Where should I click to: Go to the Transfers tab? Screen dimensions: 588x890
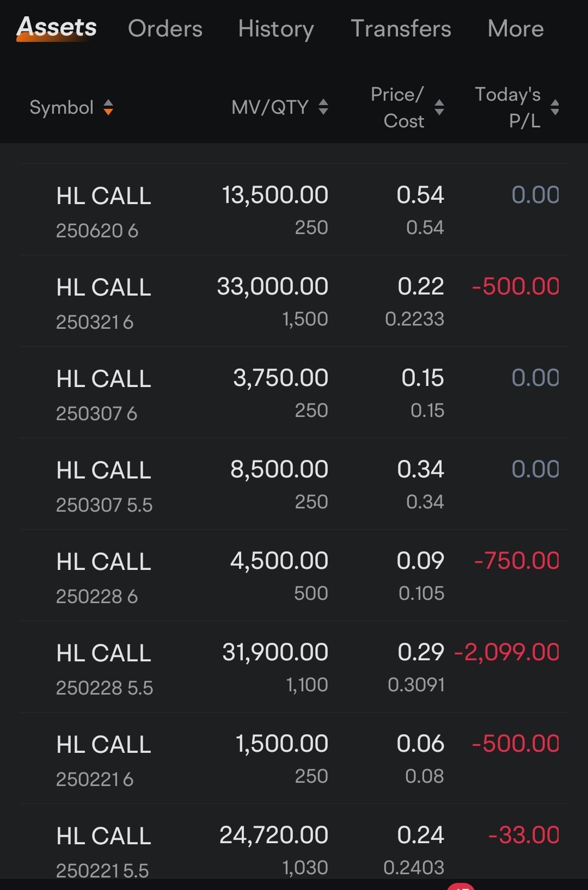pos(401,28)
